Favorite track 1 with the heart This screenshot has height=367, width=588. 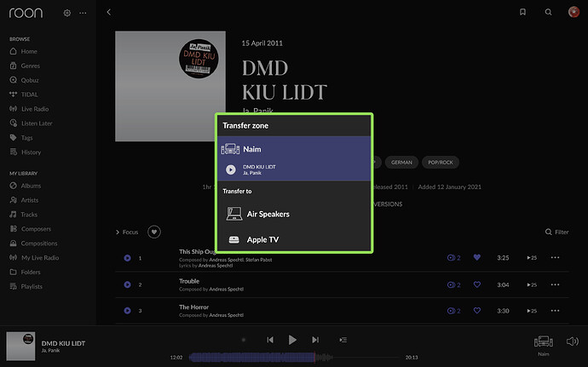coord(477,257)
